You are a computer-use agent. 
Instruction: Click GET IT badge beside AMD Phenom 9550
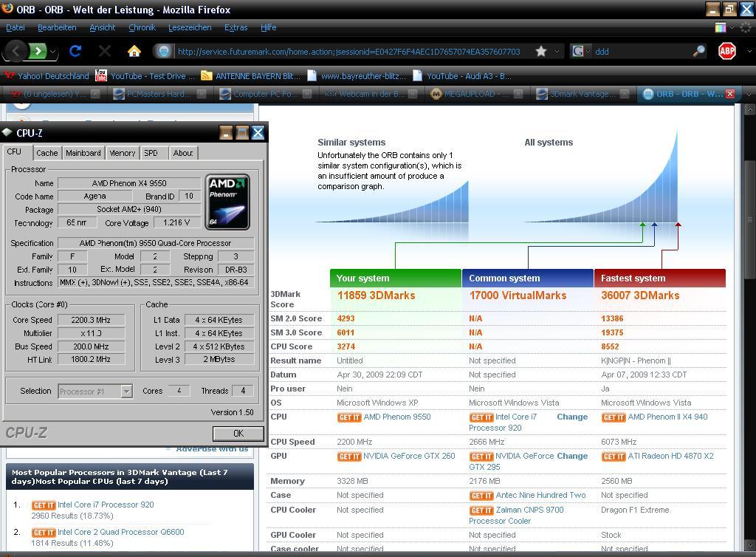point(349,417)
